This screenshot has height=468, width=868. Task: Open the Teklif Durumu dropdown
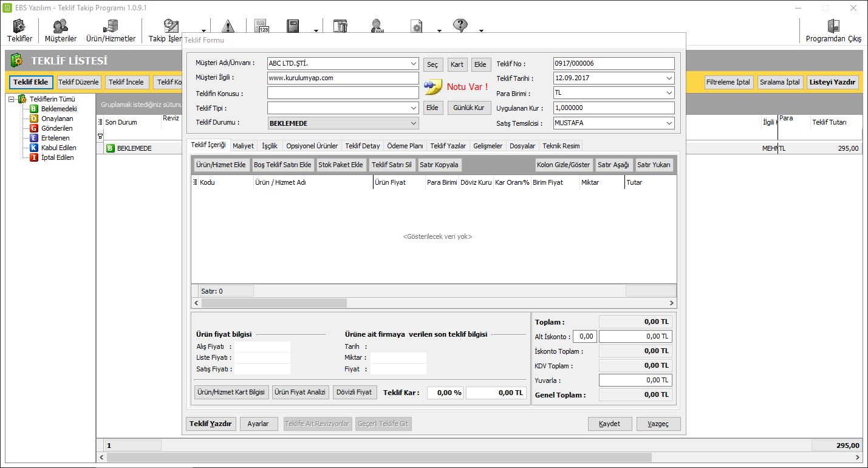[414, 123]
